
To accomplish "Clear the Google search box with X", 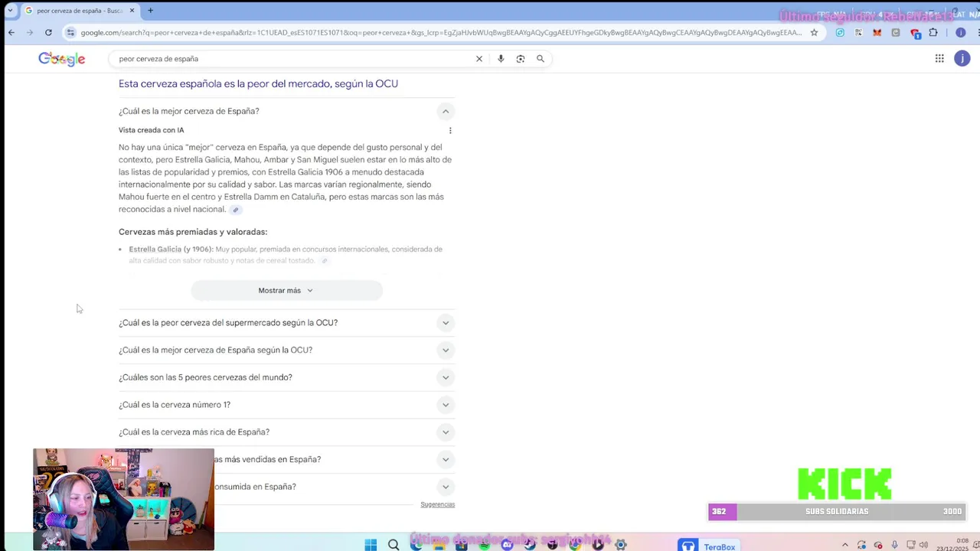I will (x=479, y=59).
